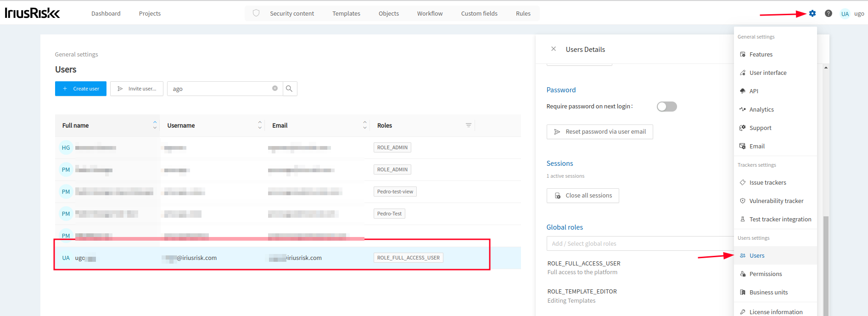868x316 pixels.
Task: Click Reset password via user email
Action: (599, 132)
